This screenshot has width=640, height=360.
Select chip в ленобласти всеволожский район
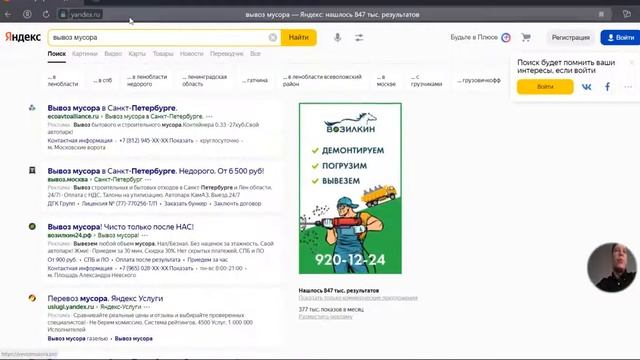point(322,80)
